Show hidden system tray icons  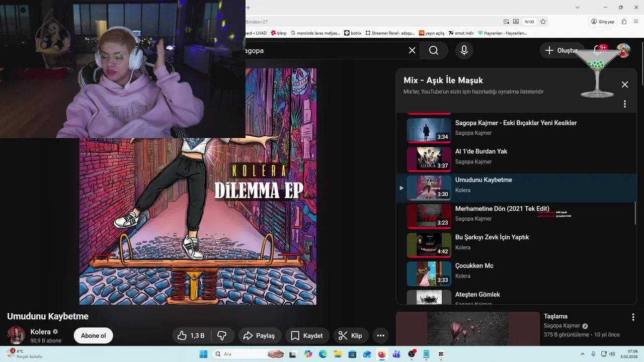(583, 354)
